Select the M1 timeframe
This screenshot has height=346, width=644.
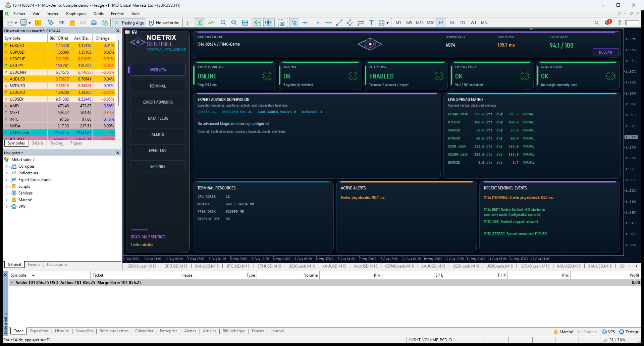point(398,23)
